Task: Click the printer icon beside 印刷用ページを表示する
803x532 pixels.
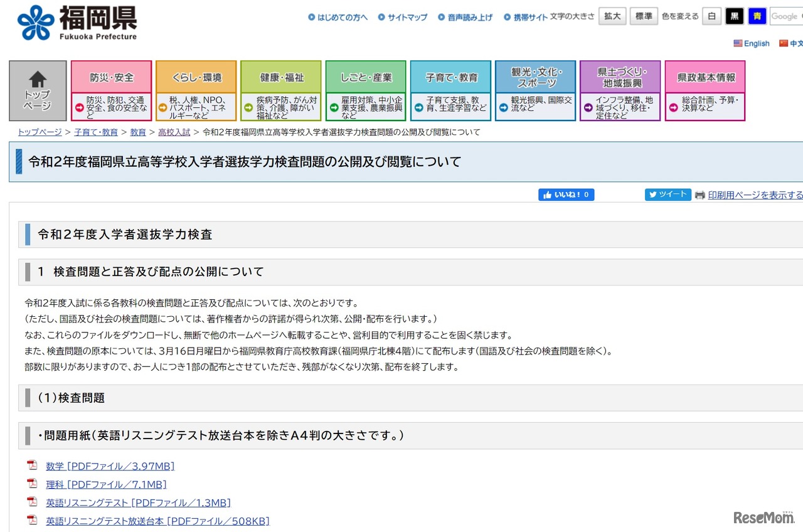Action: (699, 194)
